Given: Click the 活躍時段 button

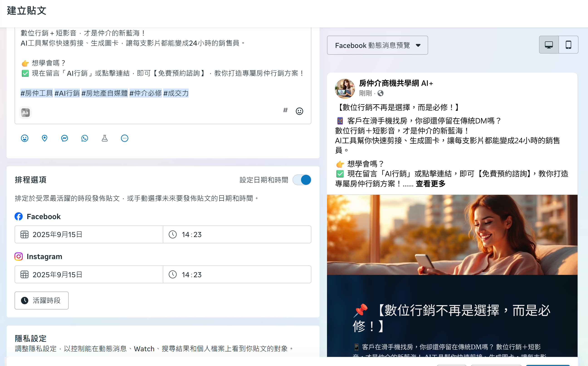Looking at the screenshot, I should point(41,300).
